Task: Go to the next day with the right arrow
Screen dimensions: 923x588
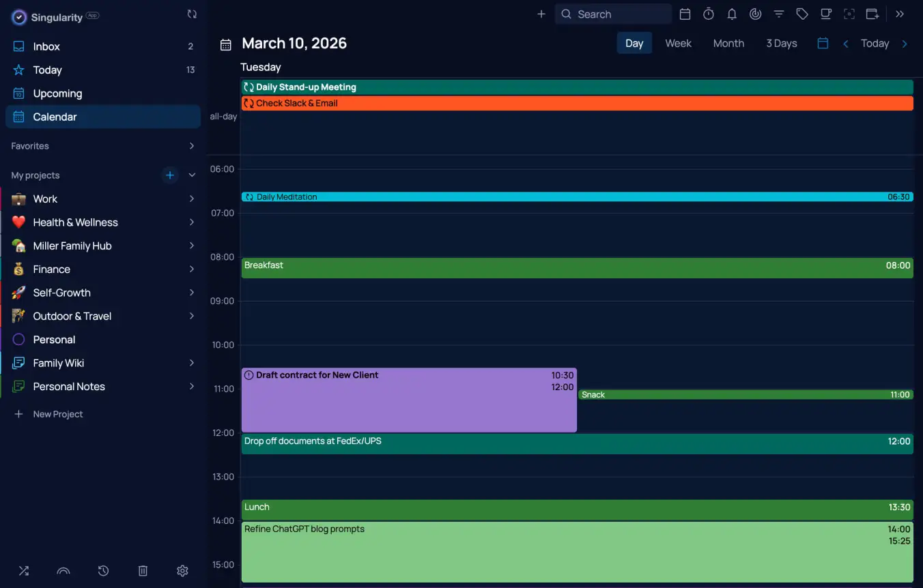Action: pyautogui.click(x=905, y=44)
